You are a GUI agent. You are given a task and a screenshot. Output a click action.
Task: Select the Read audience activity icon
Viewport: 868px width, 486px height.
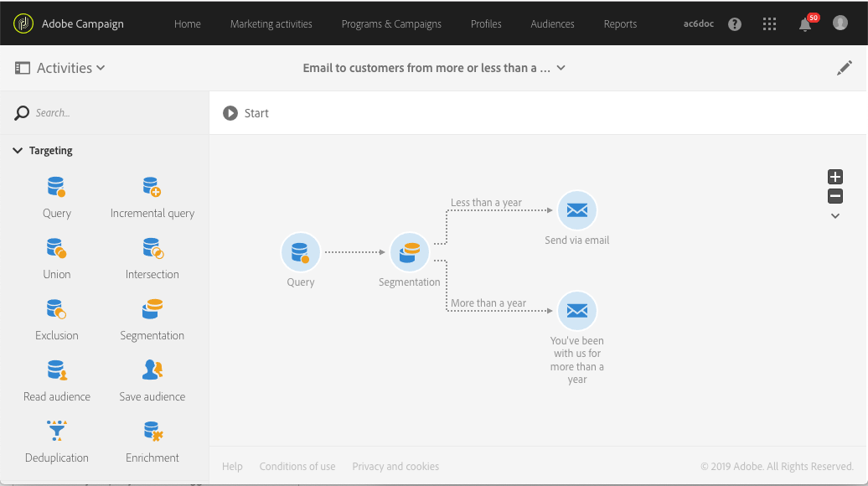tap(56, 370)
